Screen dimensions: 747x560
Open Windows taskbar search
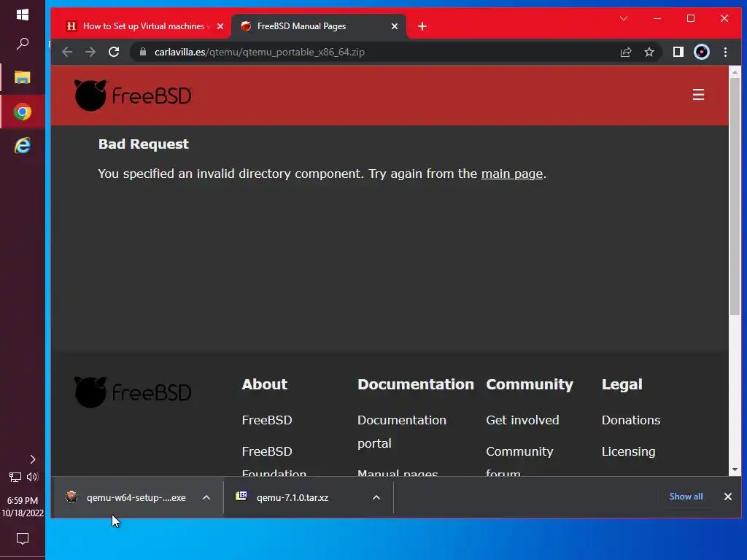click(23, 44)
